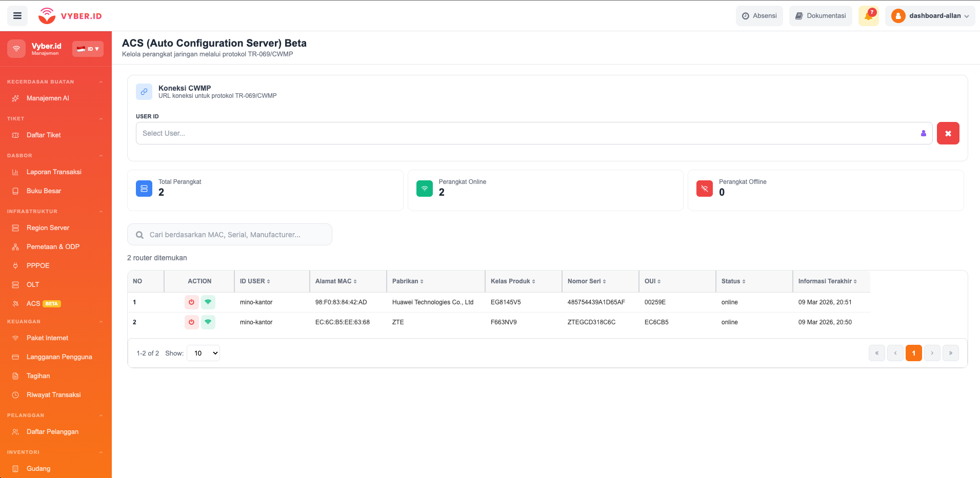Click the Dokumentasi button
Image resolution: width=980 pixels, height=478 pixels.
821,15
